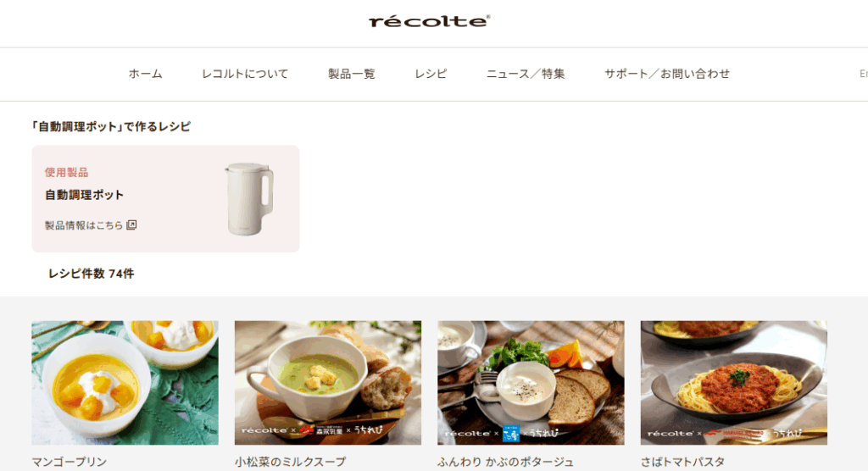This screenshot has height=471, width=868.
Task: Open サポート／お問い合わせ menu item
Action: [667, 74]
